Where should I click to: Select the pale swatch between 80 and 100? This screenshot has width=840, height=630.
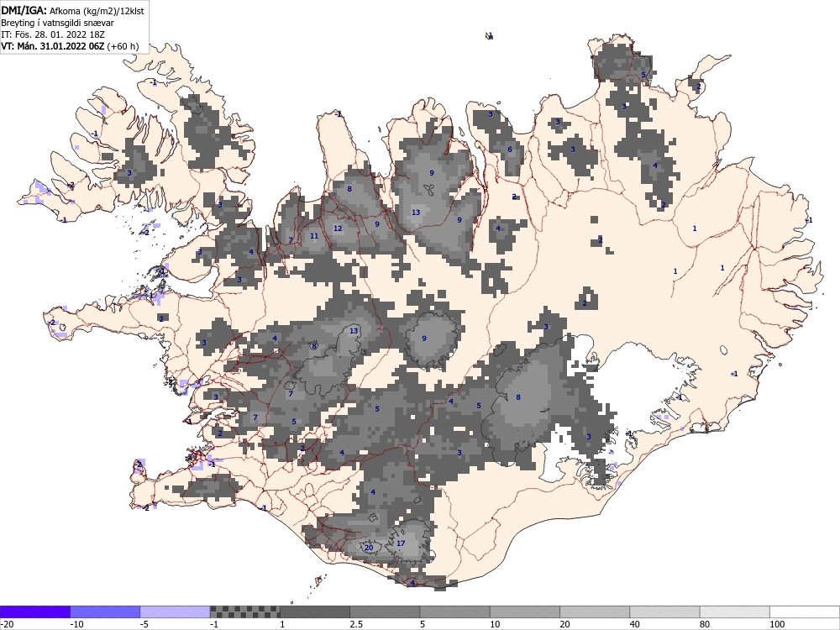(735, 612)
